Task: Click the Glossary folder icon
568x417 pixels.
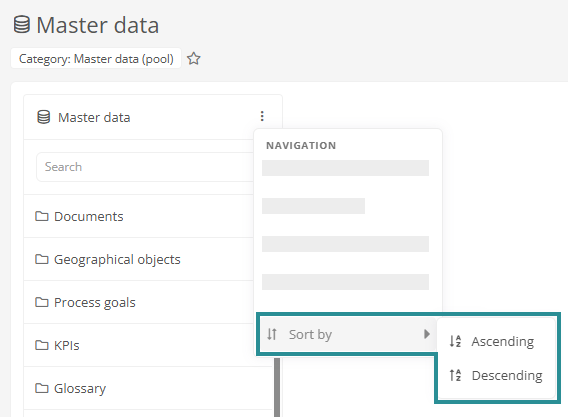Action: point(42,388)
